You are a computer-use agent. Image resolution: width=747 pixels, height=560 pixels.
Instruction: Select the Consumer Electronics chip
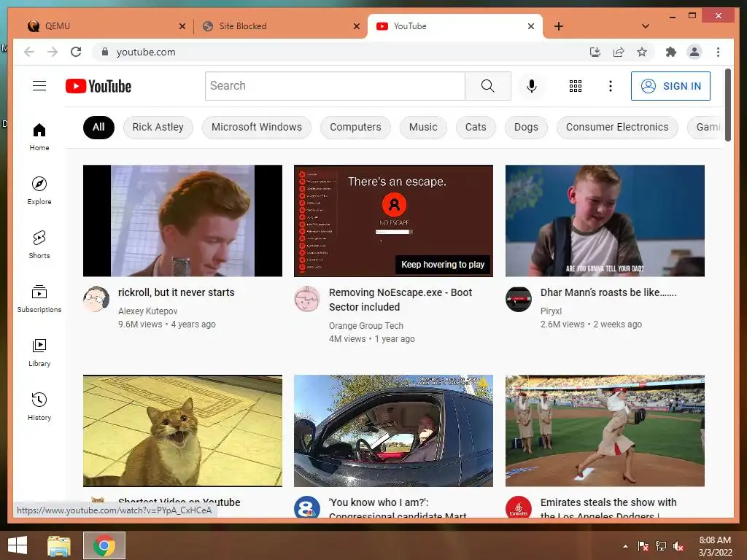(x=617, y=127)
